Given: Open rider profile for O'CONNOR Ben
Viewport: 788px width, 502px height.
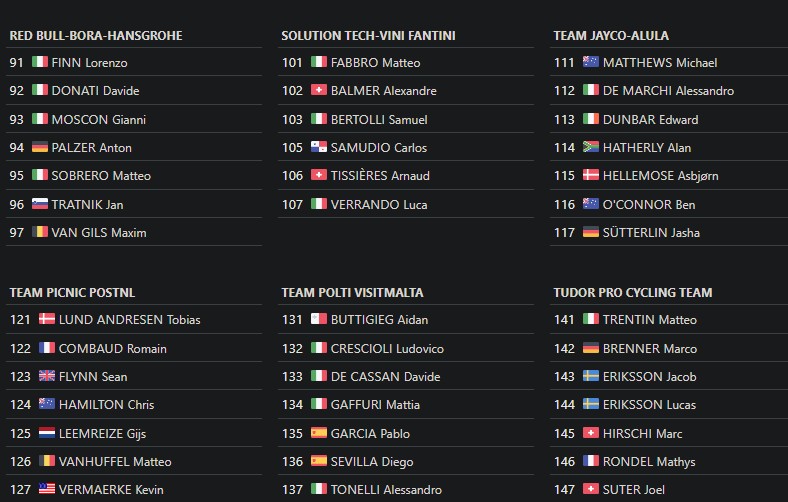Looking at the screenshot, I should [649, 204].
